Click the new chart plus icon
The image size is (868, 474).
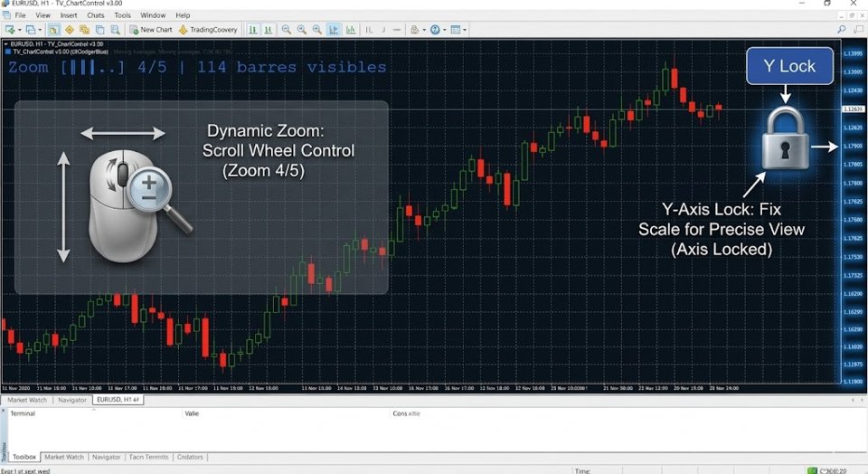(x=9, y=29)
